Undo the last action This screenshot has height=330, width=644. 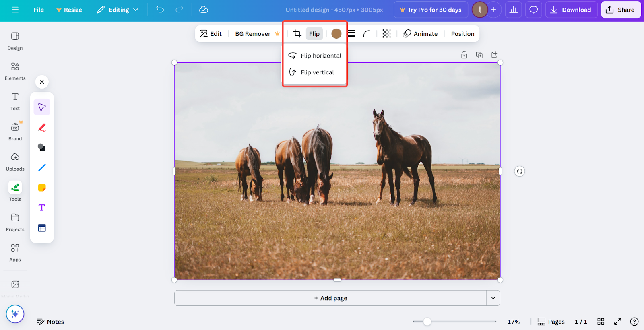160,10
